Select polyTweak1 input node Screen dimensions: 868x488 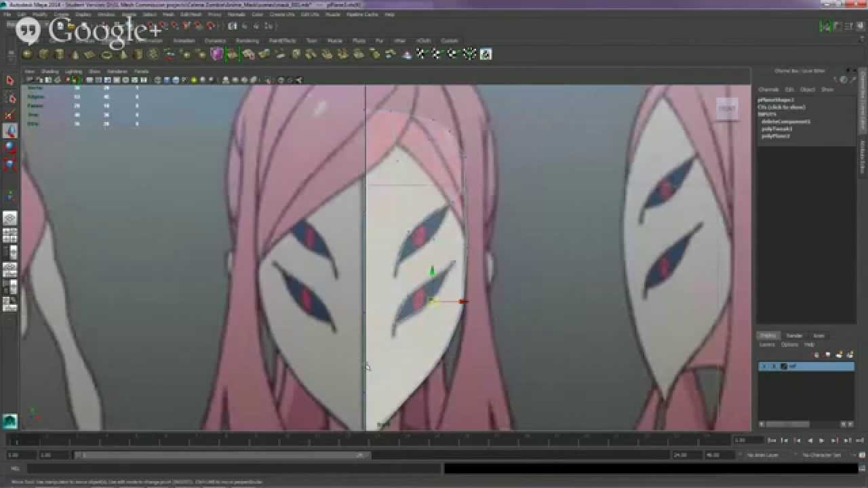tap(776, 129)
